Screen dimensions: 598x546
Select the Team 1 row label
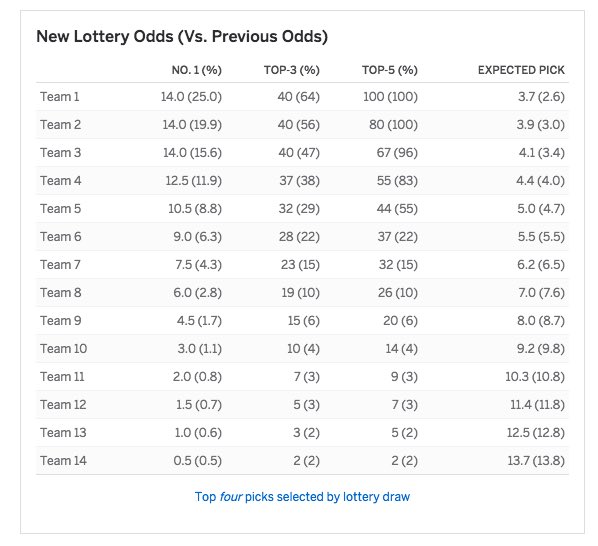click(59, 97)
